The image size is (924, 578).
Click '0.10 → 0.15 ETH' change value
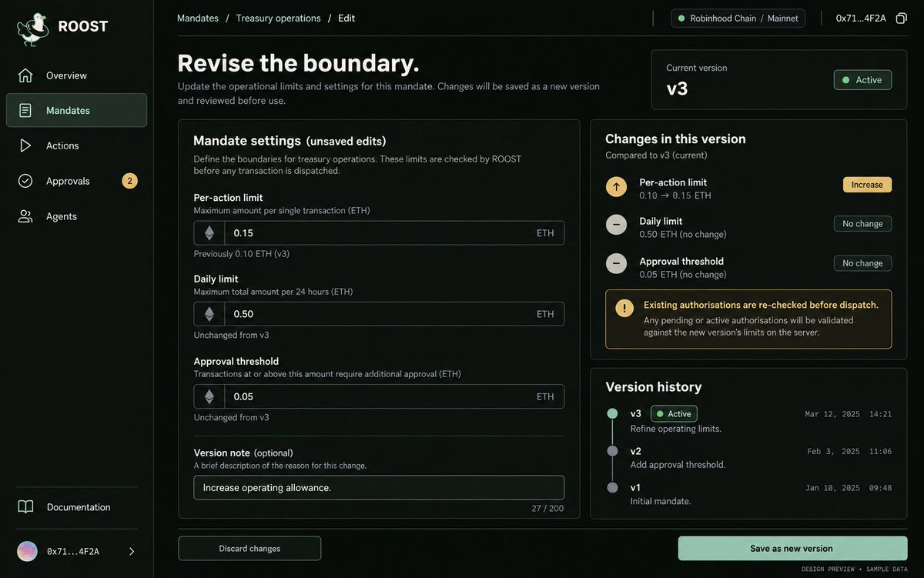(675, 195)
